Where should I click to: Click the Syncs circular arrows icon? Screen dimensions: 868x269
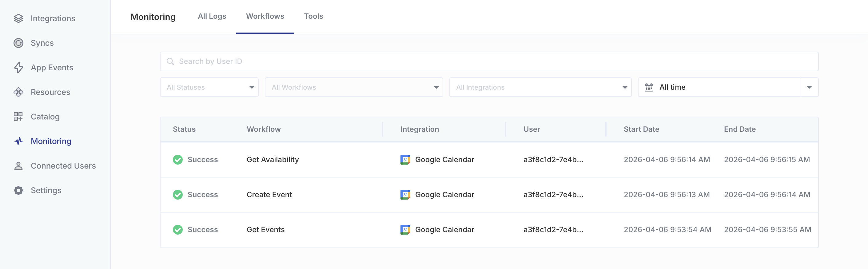coord(18,43)
